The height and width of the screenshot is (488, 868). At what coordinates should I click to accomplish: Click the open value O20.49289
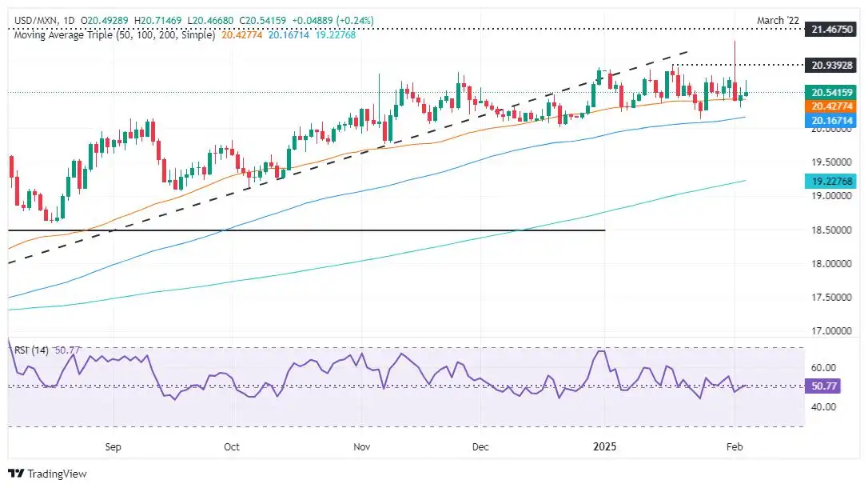(x=104, y=21)
